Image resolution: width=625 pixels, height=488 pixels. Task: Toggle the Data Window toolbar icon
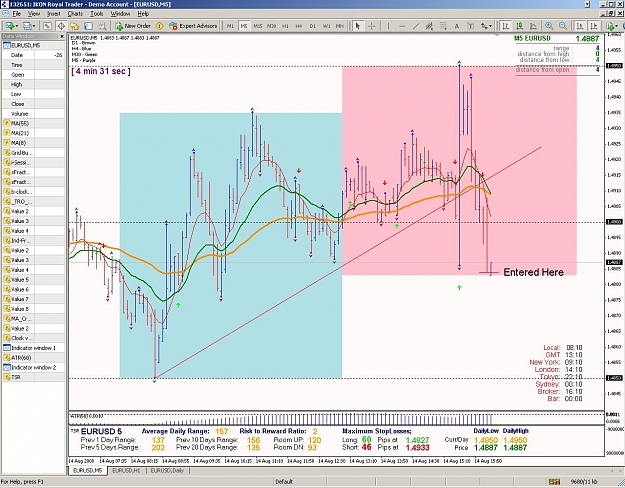(x=61, y=26)
